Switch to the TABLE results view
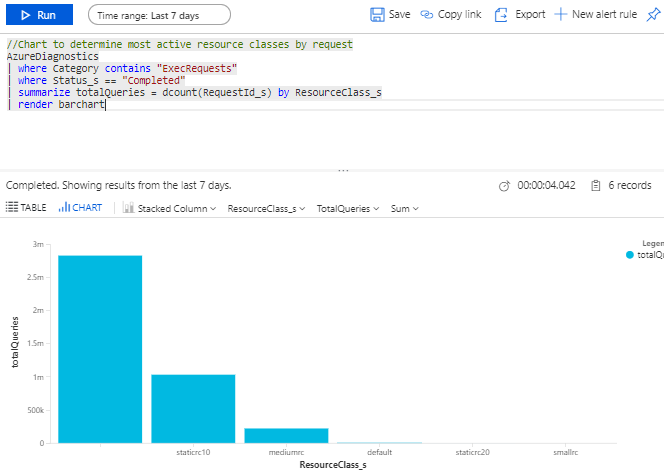 [27, 208]
